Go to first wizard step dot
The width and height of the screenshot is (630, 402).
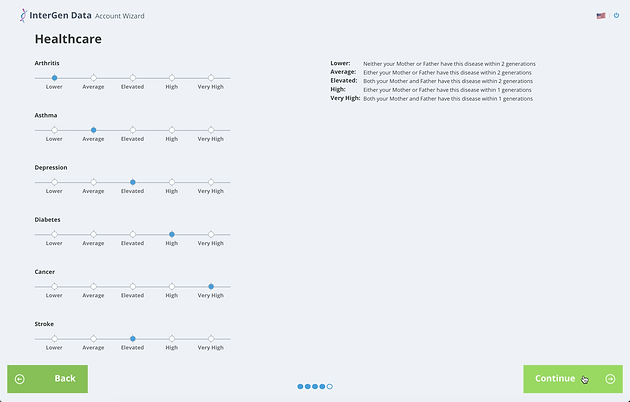[x=300, y=386]
